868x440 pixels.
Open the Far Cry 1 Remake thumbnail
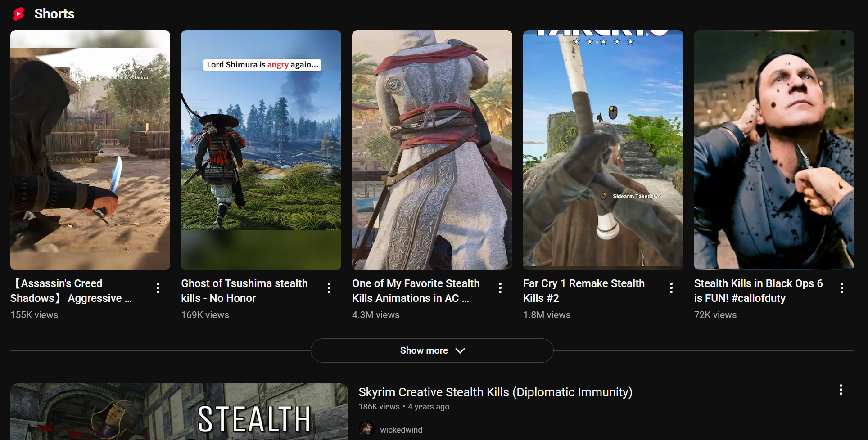coord(603,150)
